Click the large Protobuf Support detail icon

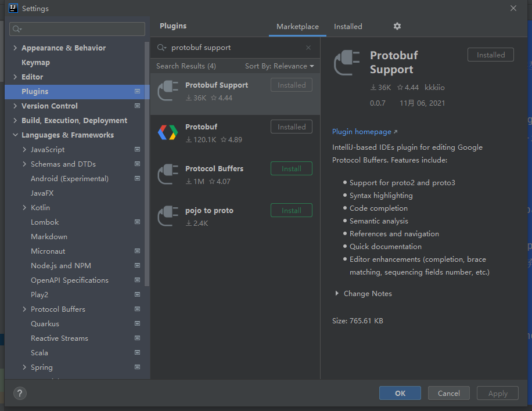347,63
